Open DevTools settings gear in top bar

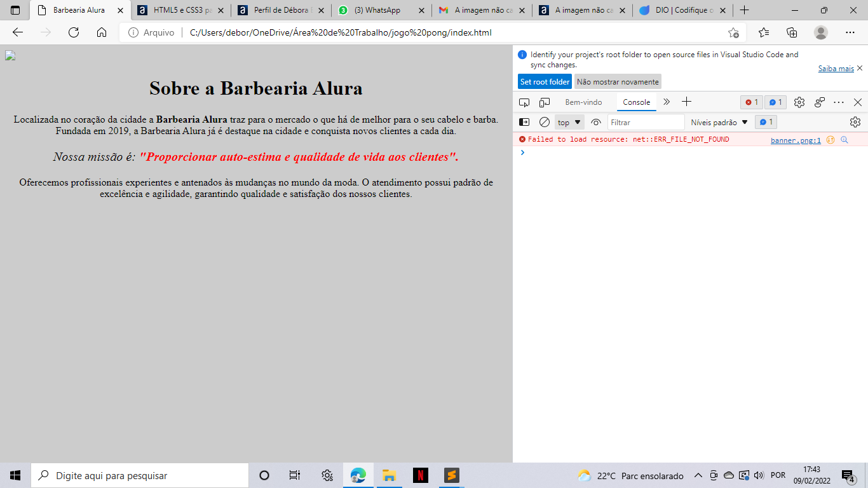799,102
